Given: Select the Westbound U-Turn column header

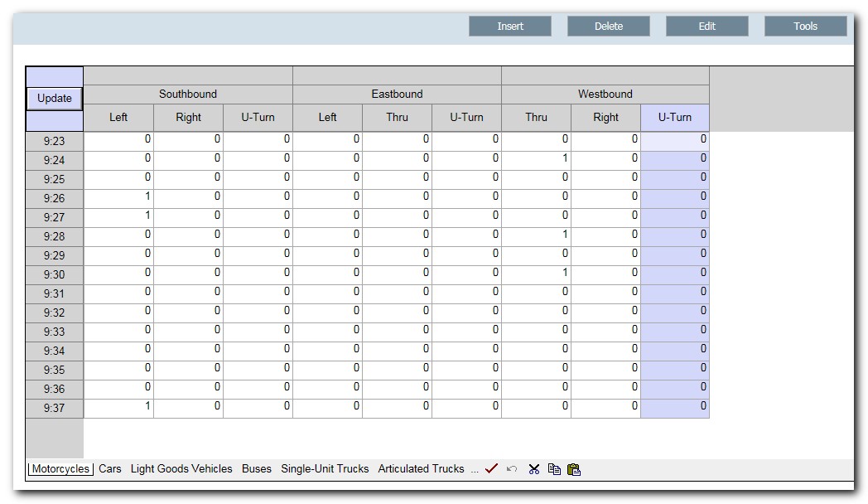Looking at the screenshot, I should pos(675,117).
